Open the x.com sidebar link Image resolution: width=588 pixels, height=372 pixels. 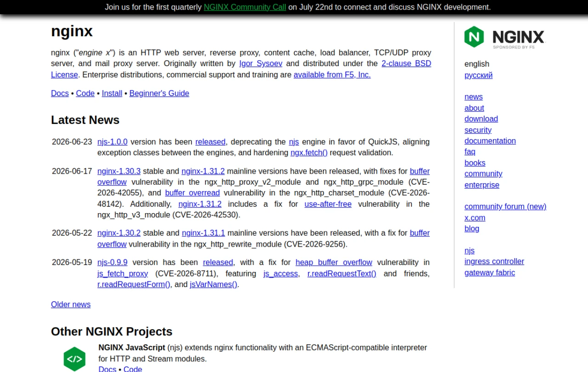coord(475,218)
